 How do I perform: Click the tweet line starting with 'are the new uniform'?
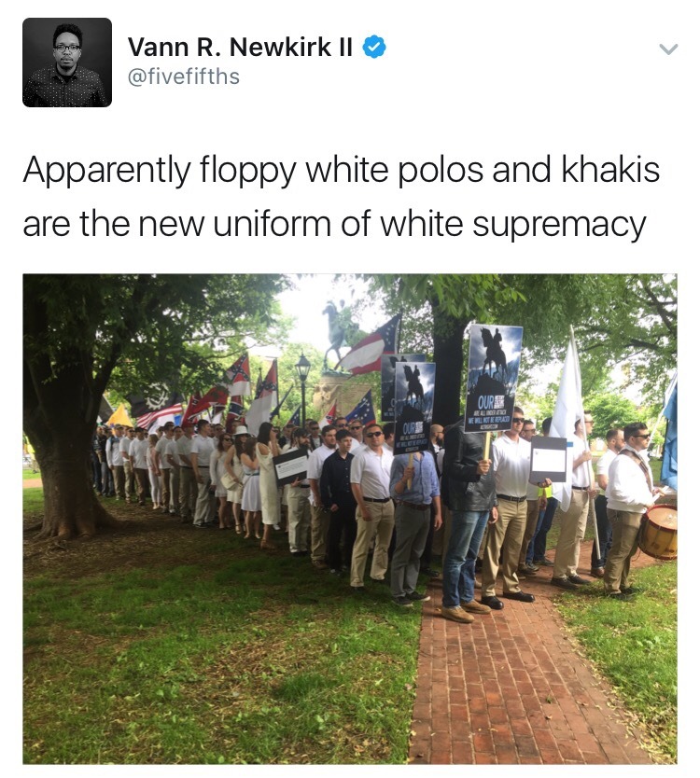pos(334,225)
